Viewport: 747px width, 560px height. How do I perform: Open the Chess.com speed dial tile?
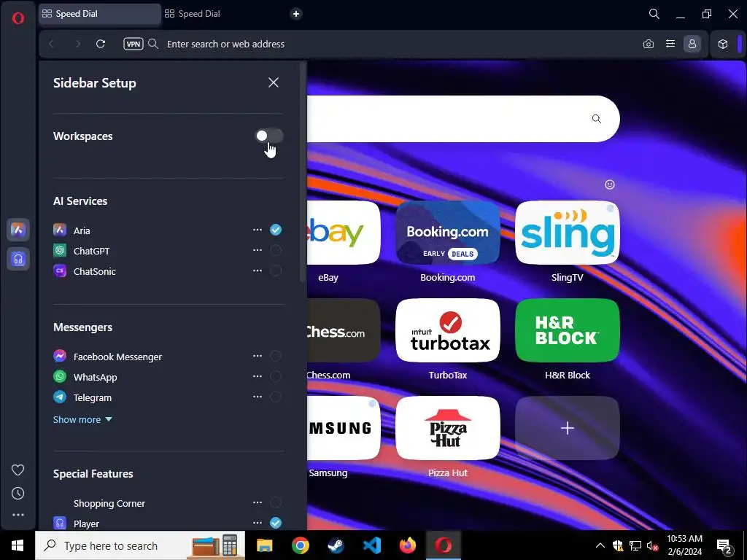coord(344,330)
